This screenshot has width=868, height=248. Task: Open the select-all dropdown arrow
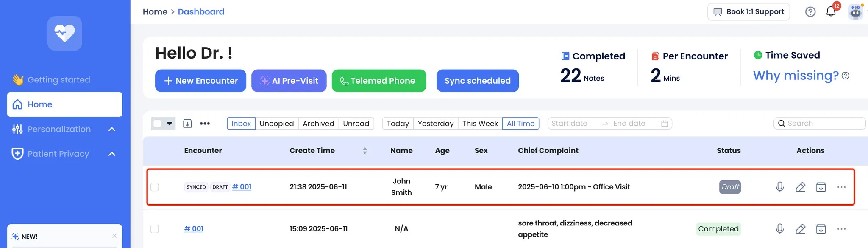[170, 124]
